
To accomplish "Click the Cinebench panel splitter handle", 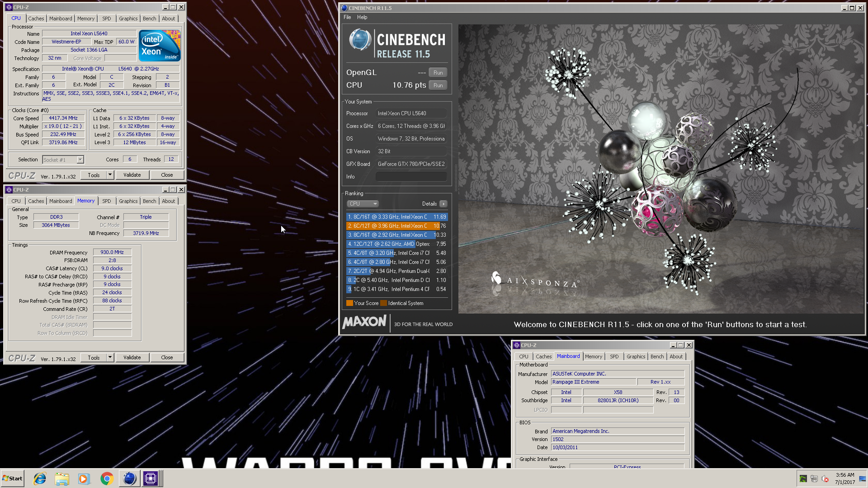I will tap(455, 178).
